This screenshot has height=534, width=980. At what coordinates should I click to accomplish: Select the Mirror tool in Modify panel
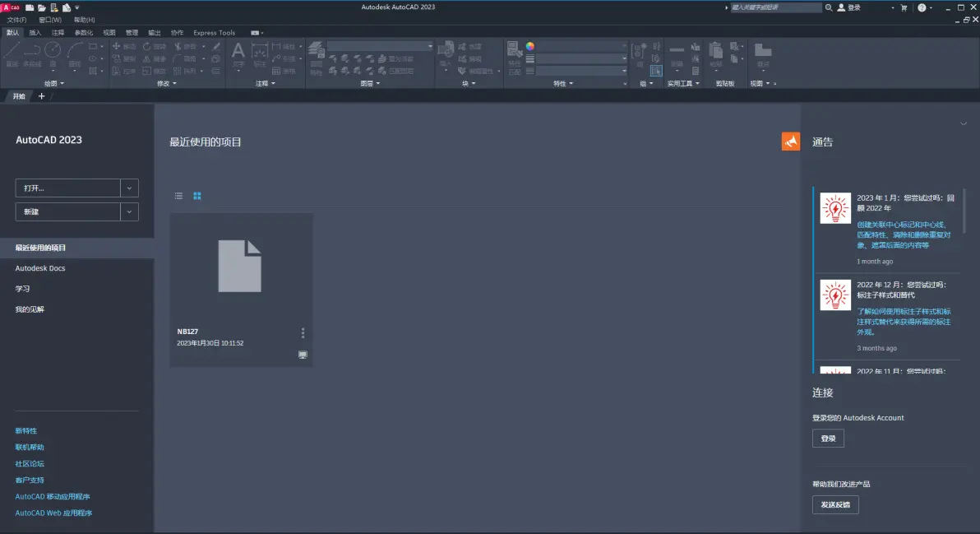click(x=154, y=58)
